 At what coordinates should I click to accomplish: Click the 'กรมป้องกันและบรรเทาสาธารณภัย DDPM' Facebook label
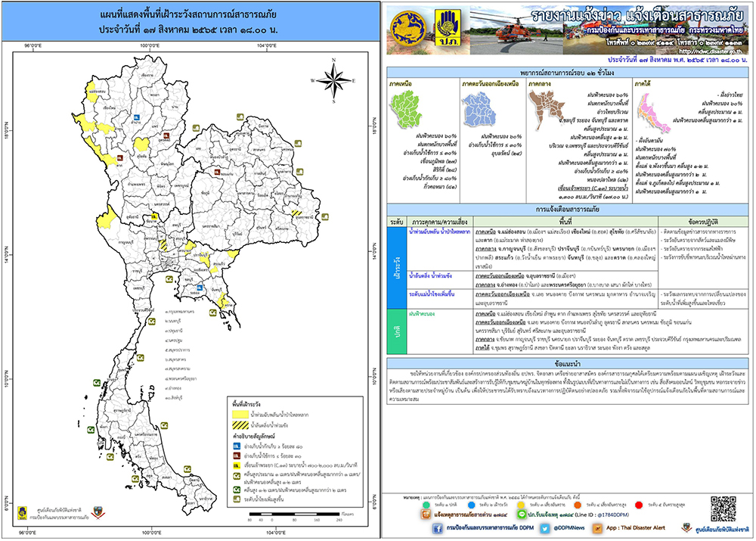click(x=490, y=528)
